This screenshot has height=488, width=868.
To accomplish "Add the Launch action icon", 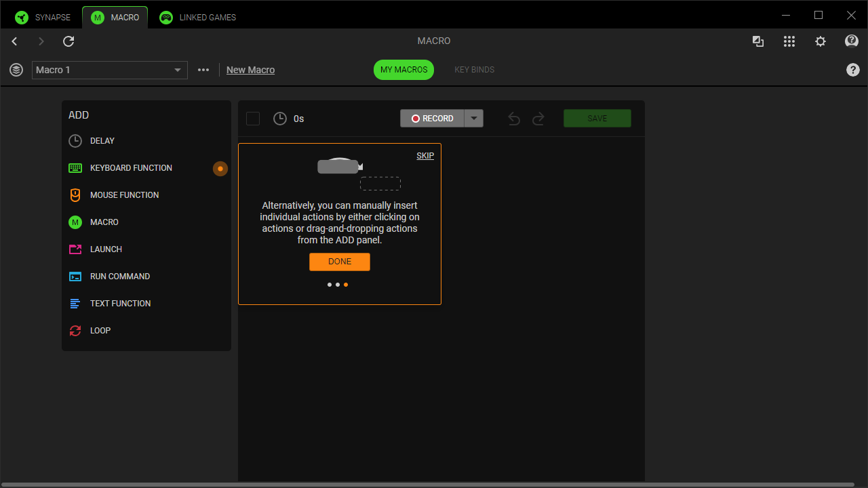I will tap(75, 249).
